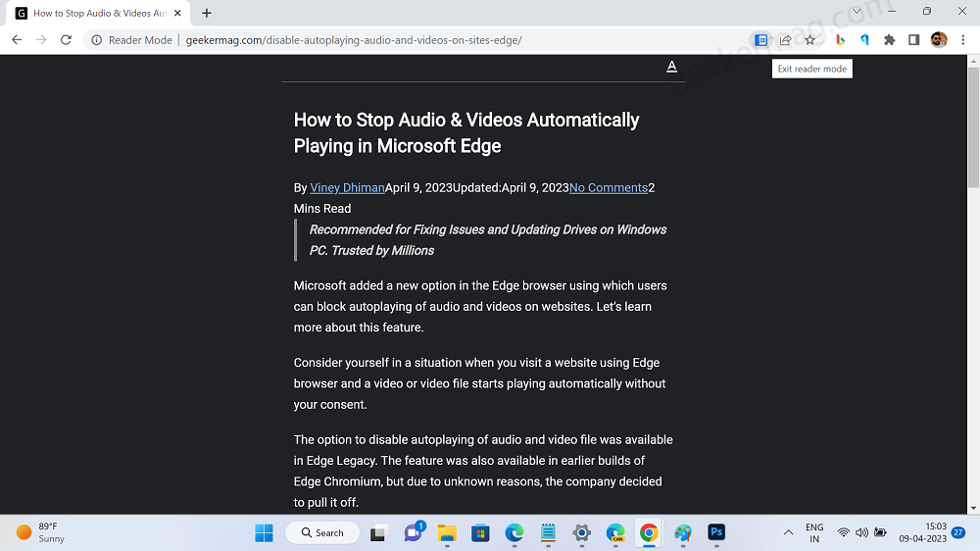Viewport: 980px width, 551px height.
Task: Open Task View on taskbar
Action: (378, 533)
